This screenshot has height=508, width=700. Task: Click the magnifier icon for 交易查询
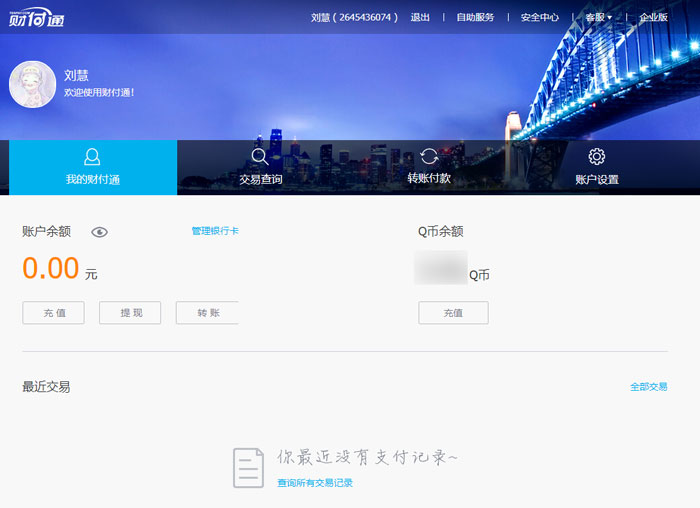260,157
